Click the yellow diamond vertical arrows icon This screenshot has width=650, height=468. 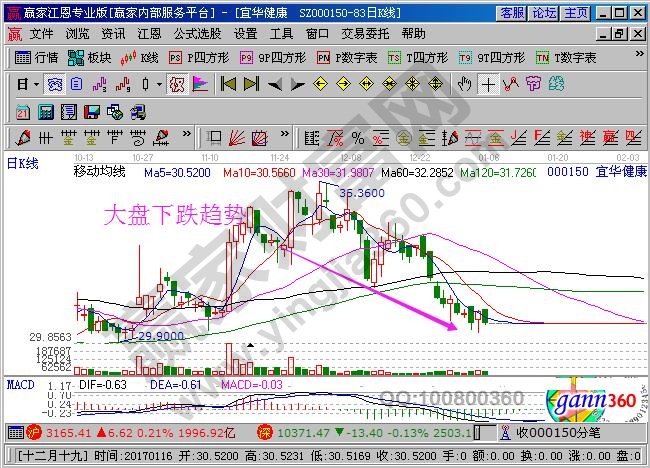pos(435,85)
